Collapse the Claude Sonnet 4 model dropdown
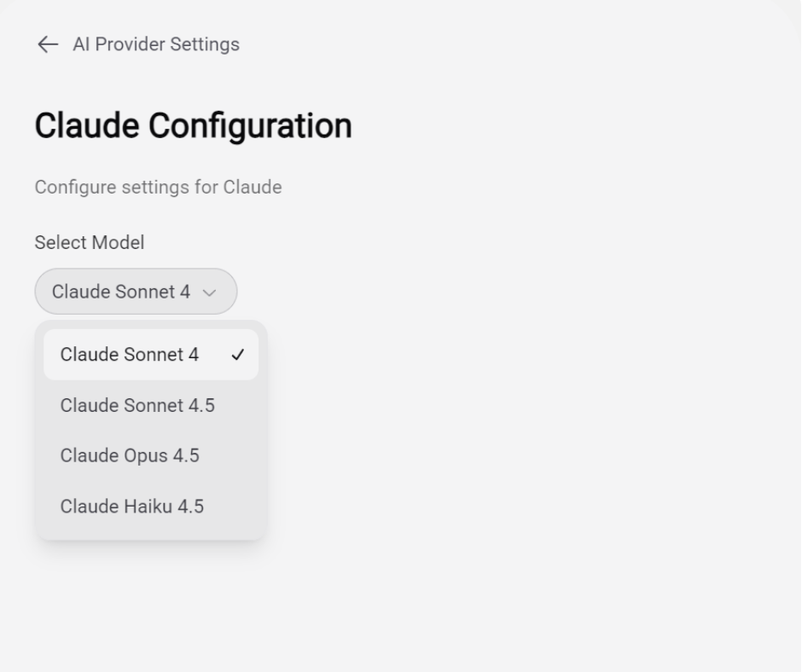This screenshot has width=802, height=672. point(136,292)
